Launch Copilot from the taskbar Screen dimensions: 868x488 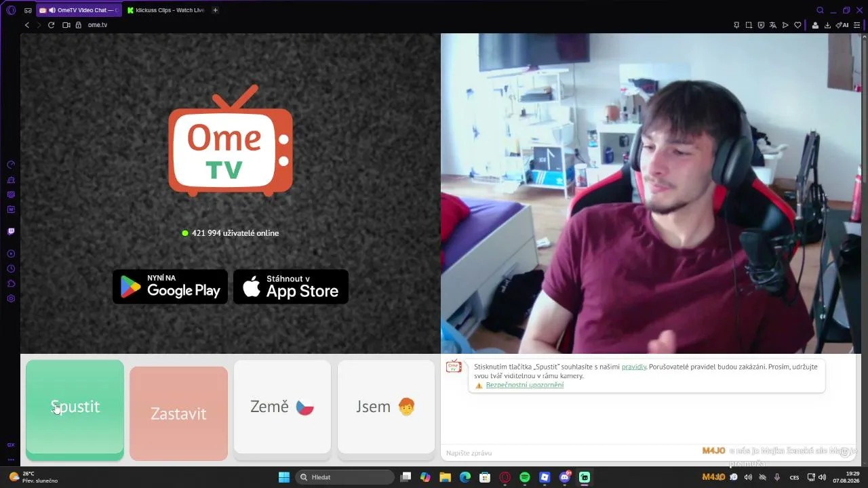(425, 477)
